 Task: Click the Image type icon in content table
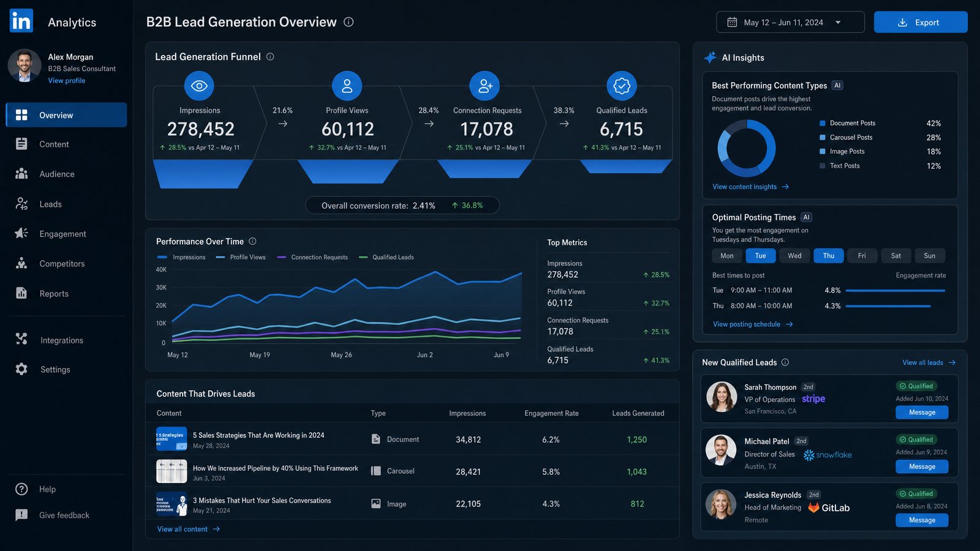pos(376,503)
